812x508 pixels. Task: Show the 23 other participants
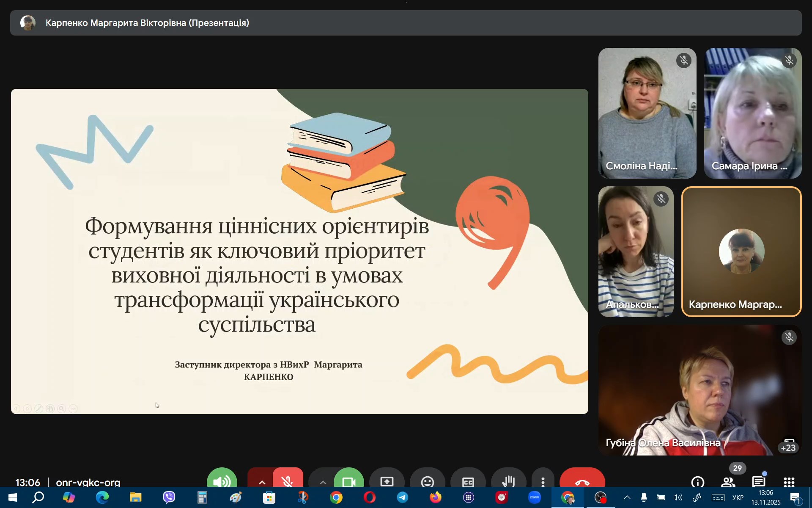[788, 447]
